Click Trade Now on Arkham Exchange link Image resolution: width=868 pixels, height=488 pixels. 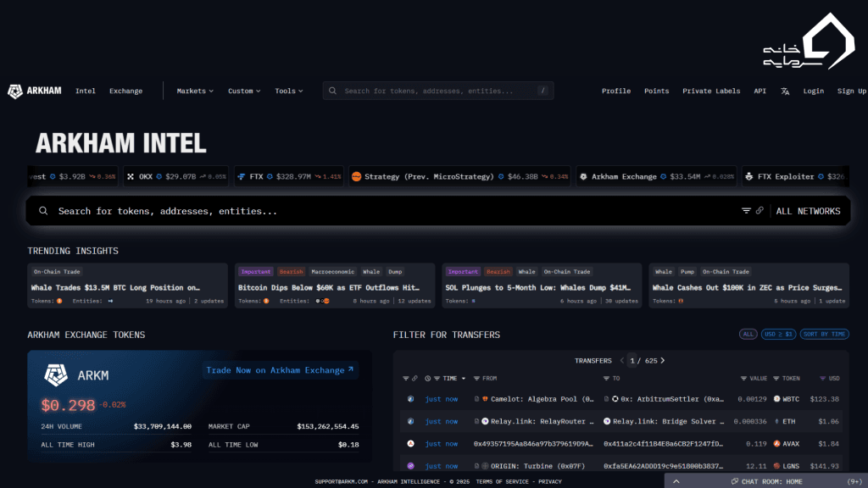click(281, 370)
